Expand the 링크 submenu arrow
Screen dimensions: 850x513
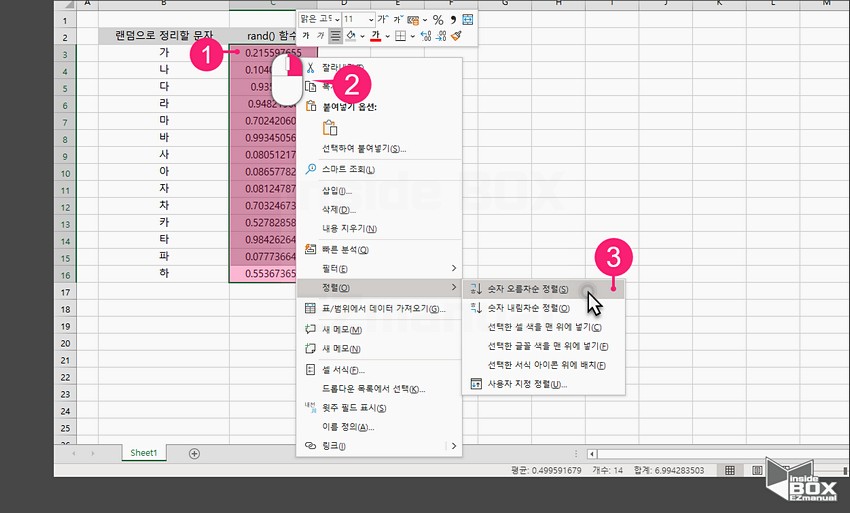click(454, 446)
